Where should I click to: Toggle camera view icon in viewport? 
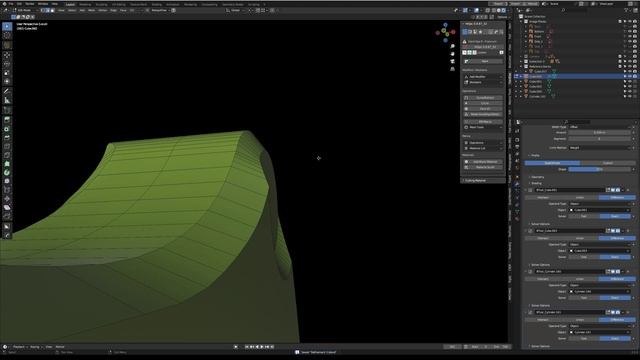[452, 61]
